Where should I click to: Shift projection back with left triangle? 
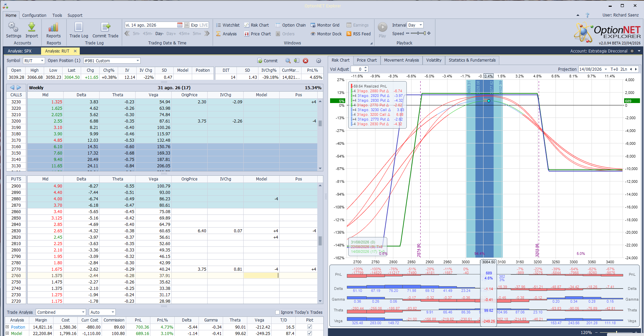[x=631, y=69]
